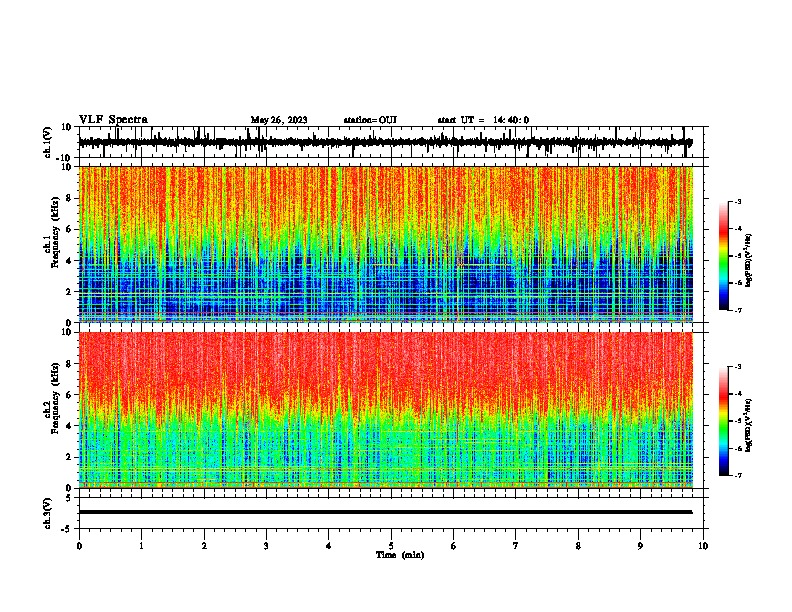
Task: Click tick label "0" on the time axis
Action: [79, 546]
